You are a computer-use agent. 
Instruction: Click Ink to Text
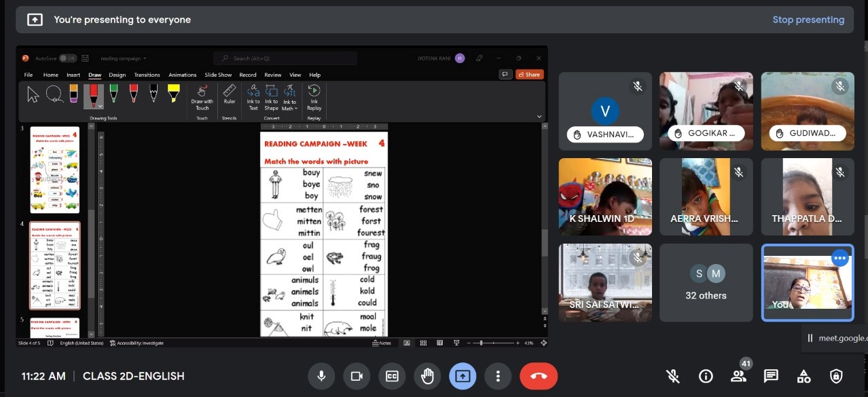click(x=253, y=97)
